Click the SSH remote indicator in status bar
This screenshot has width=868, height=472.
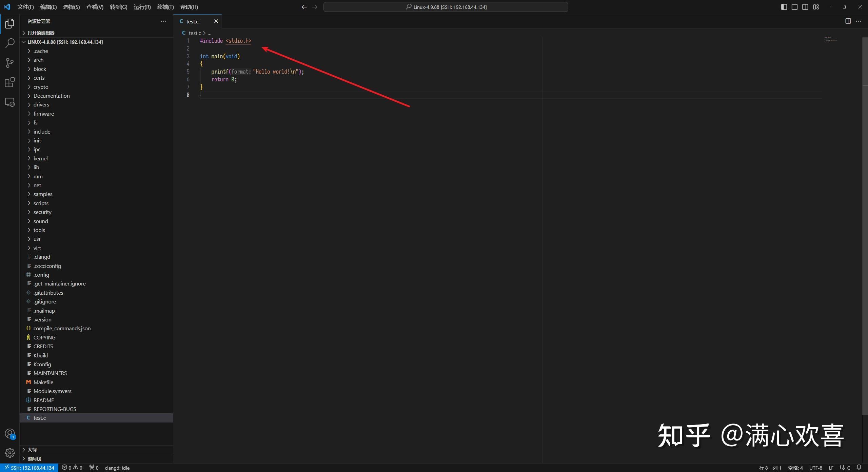click(29, 468)
